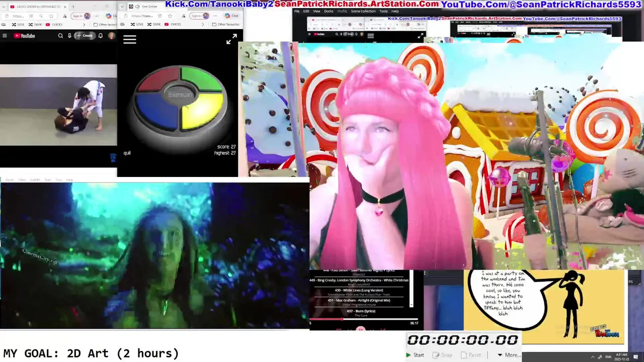Image resolution: width=644 pixels, height=362 pixels.
Task: Click Snap button in the timer
Action: coord(443,355)
